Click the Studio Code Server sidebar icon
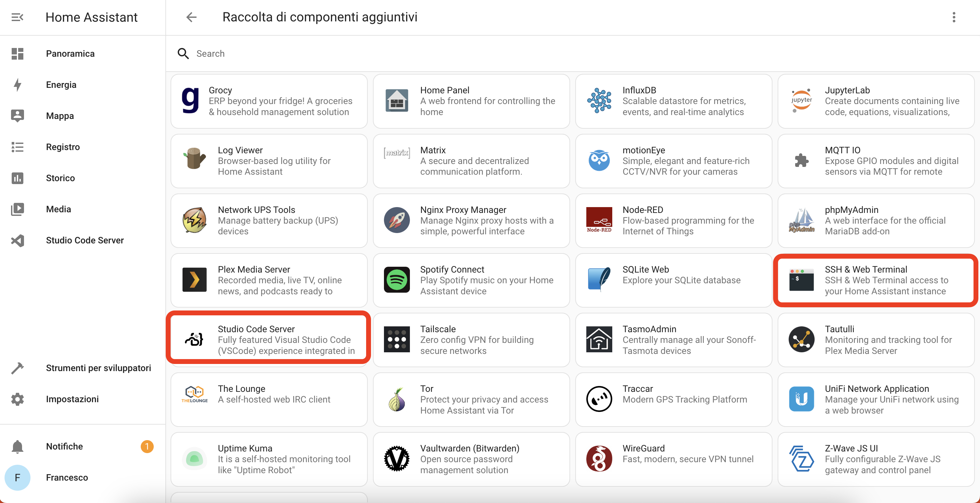This screenshot has height=503, width=980. pos(18,240)
